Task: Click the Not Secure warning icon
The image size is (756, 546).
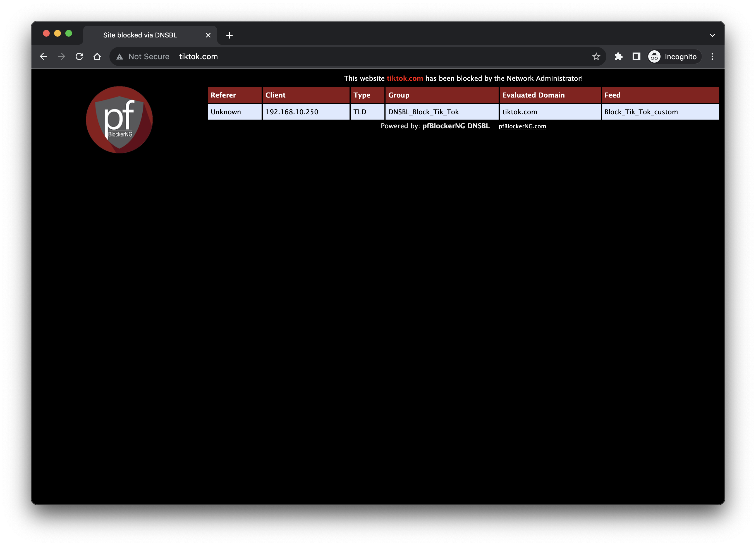Action: point(120,57)
